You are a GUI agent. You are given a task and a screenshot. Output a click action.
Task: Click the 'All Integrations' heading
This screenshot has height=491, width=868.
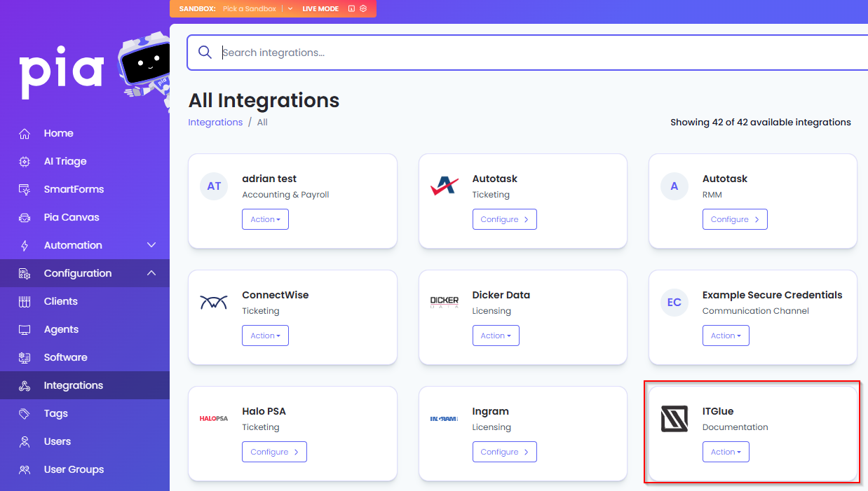click(x=264, y=100)
